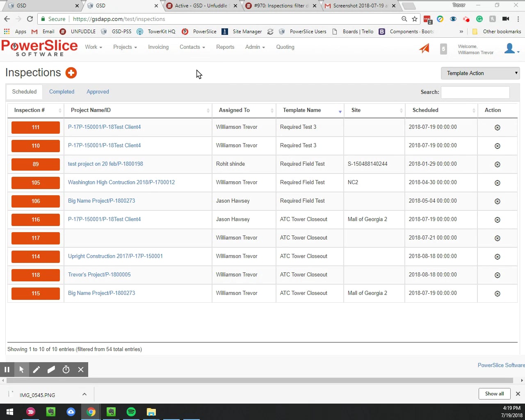The width and height of the screenshot is (525, 420).
Task: Click the paper plane notification icon
Action: point(424,48)
